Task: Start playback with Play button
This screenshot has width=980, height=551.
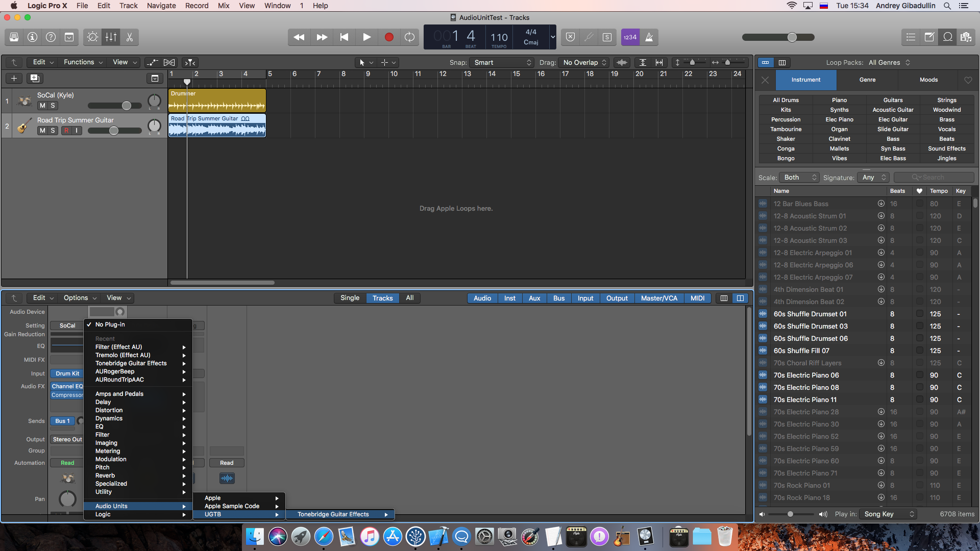Action: point(366,37)
